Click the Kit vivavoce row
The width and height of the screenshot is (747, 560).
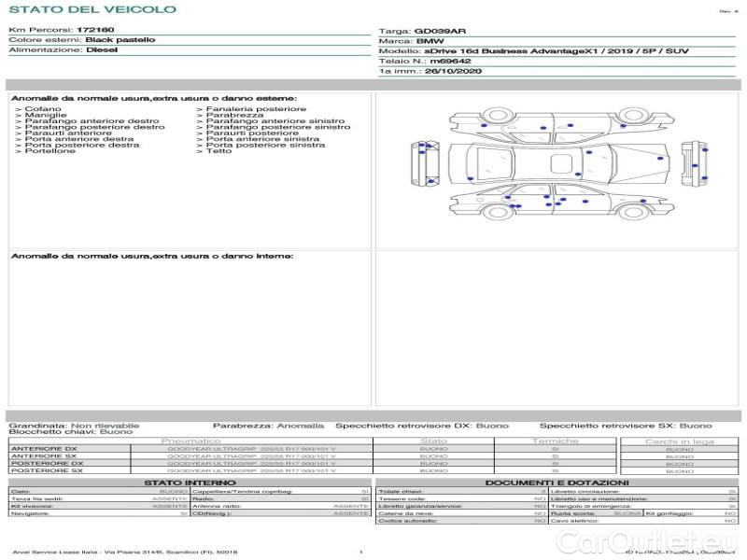pyautogui.click(x=99, y=506)
